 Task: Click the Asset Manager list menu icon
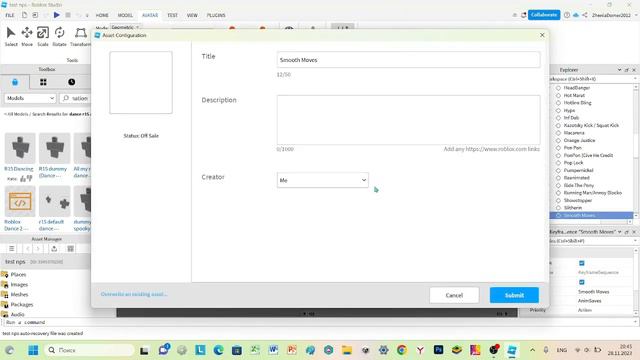pos(11,249)
